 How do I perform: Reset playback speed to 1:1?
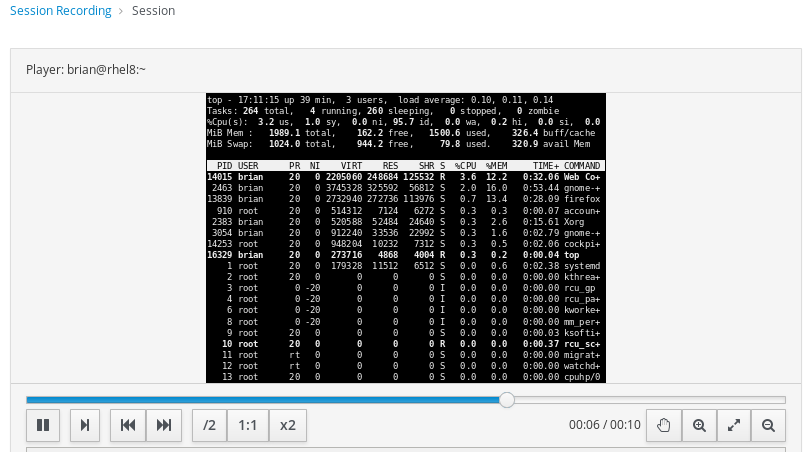248,425
